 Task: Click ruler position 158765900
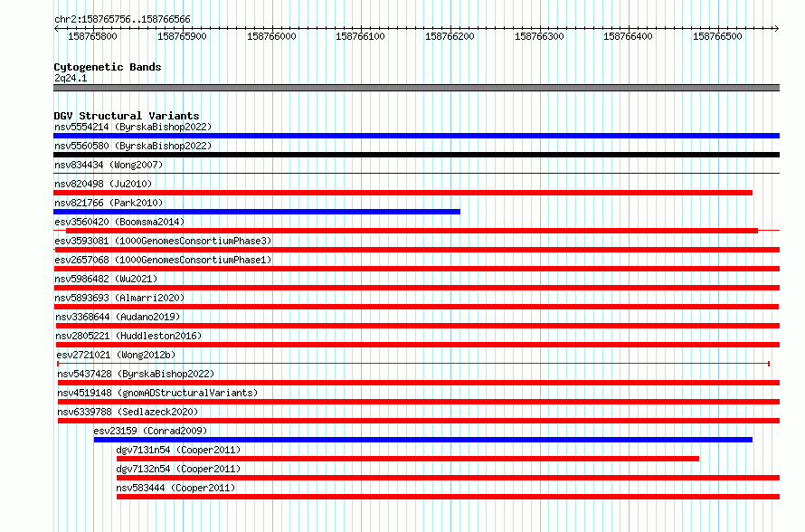click(x=182, y=36)
